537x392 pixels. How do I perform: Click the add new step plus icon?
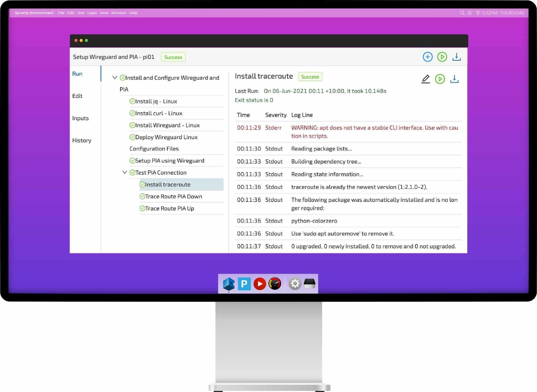[428, 57]
